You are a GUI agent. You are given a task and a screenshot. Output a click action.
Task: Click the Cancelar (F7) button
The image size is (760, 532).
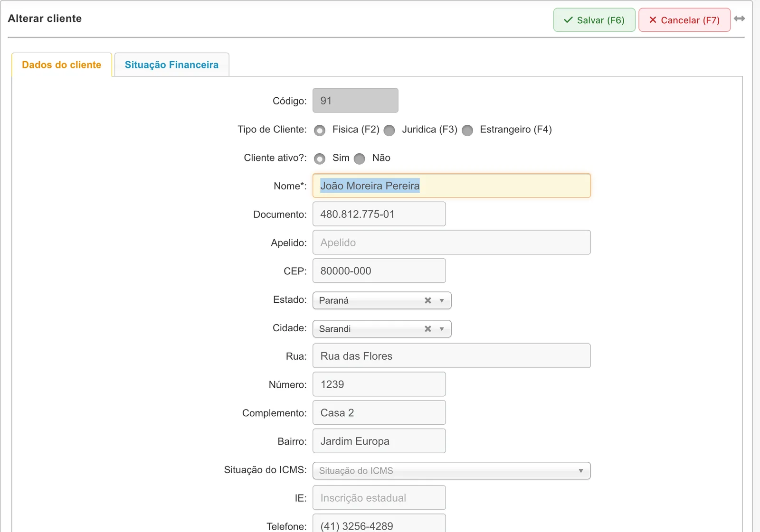tap(684, 20)
